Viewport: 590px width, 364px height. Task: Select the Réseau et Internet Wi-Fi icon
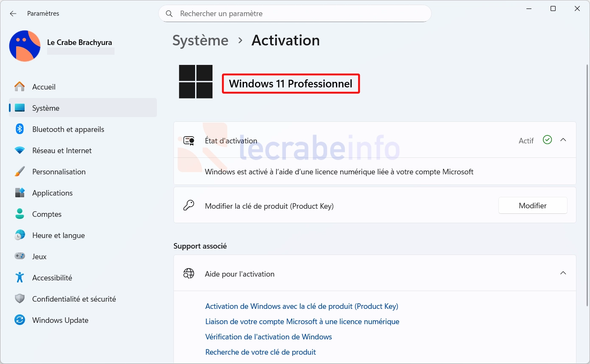pos(20,151)
